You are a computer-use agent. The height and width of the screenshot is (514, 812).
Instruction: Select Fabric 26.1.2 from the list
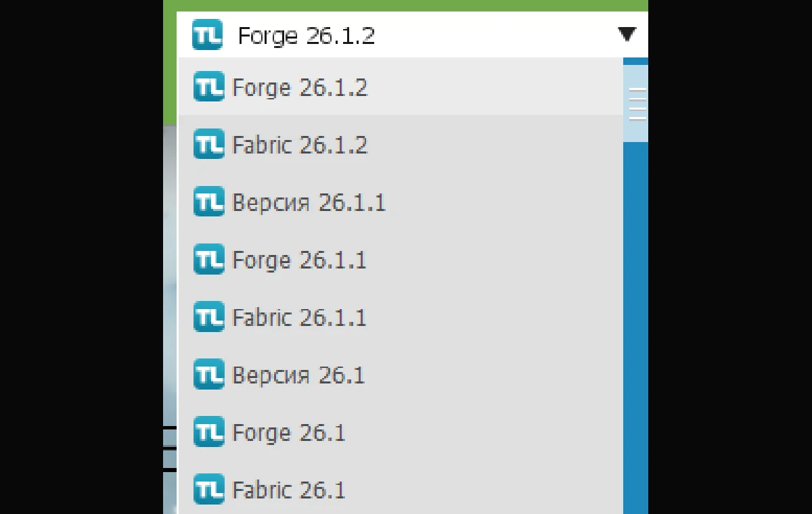pyautogui.click(x=400, y=145)
